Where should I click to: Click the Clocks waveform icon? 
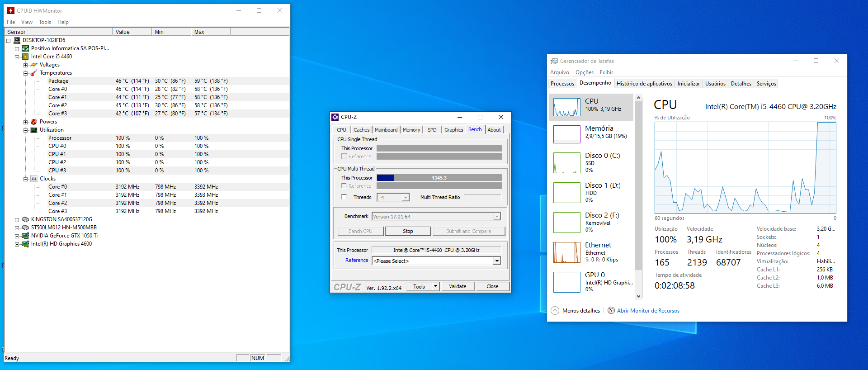tap(34, 179)
